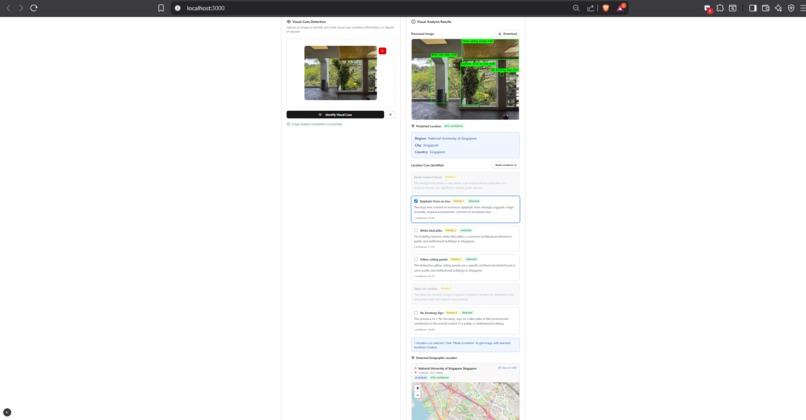Open the VPN shield icon
This screenshot has width=806, height=420.
click(x=791, y=8)
